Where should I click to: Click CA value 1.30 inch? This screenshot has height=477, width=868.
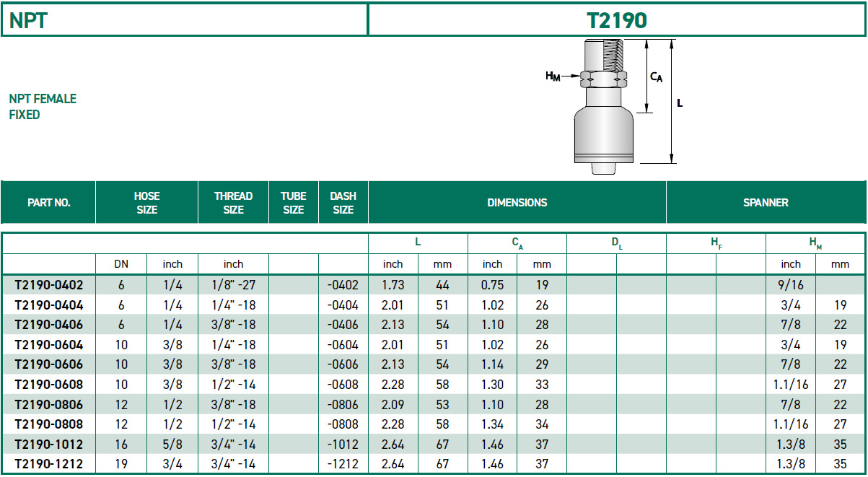493,385
